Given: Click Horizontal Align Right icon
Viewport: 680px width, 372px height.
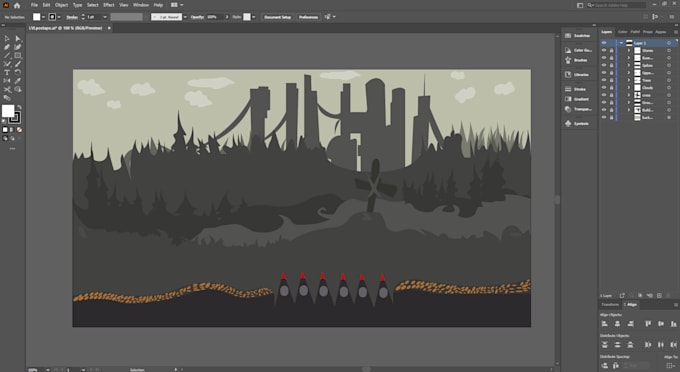Looking at the screenshot, I should click(631, 323).
